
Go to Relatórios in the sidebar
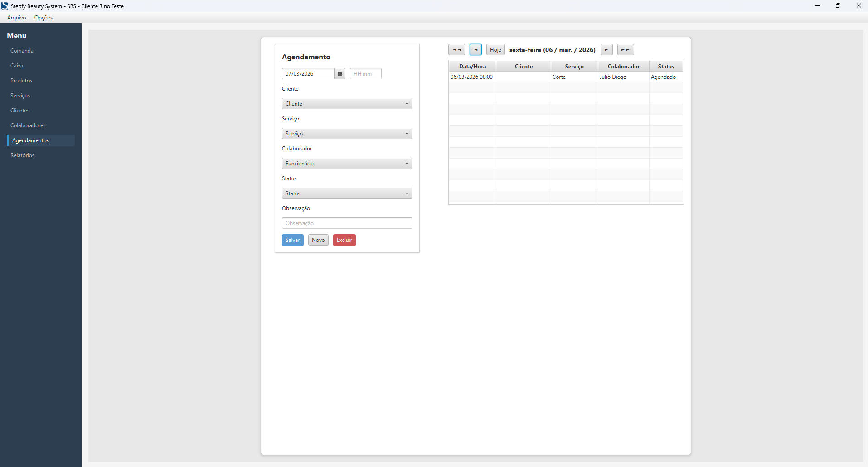pos(23,155)
